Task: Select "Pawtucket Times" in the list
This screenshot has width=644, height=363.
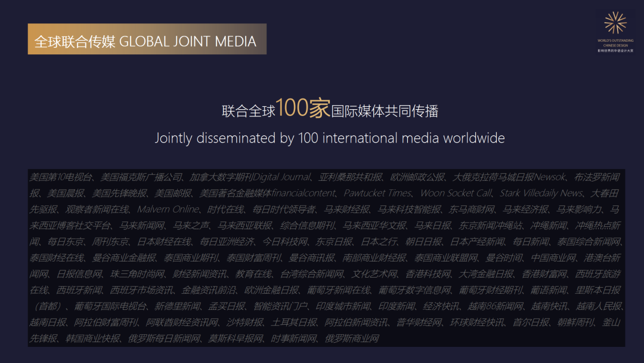Action: 377,193
